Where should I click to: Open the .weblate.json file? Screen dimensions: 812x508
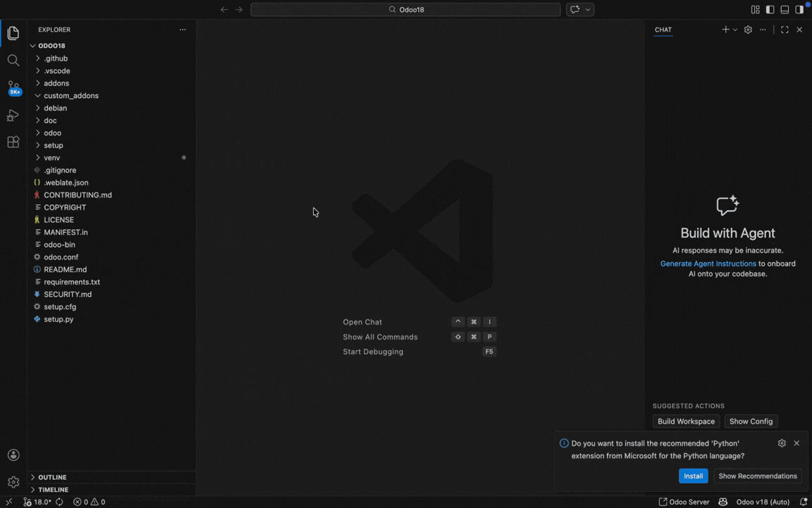coord(111,183)
